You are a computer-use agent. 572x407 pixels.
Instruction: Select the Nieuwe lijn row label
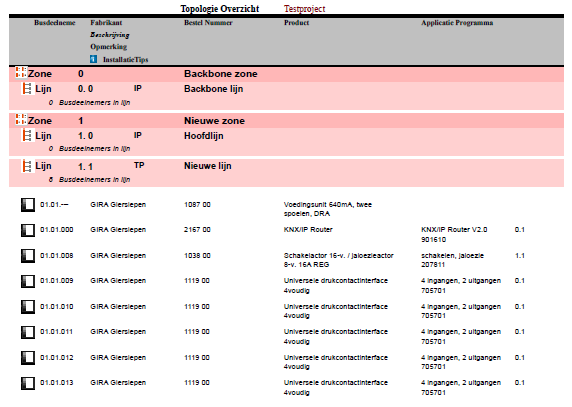click(208, 166)
